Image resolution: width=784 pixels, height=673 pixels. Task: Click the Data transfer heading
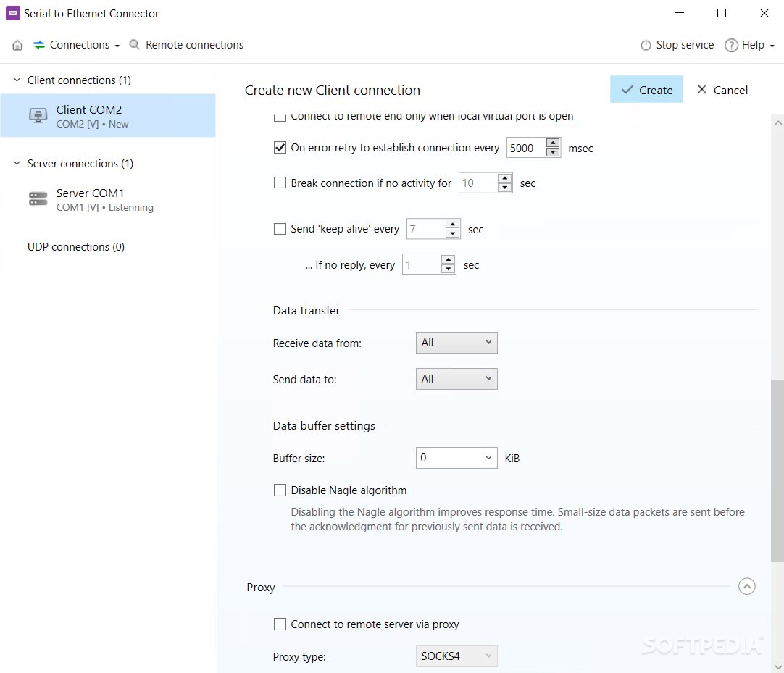click(306, 311)
